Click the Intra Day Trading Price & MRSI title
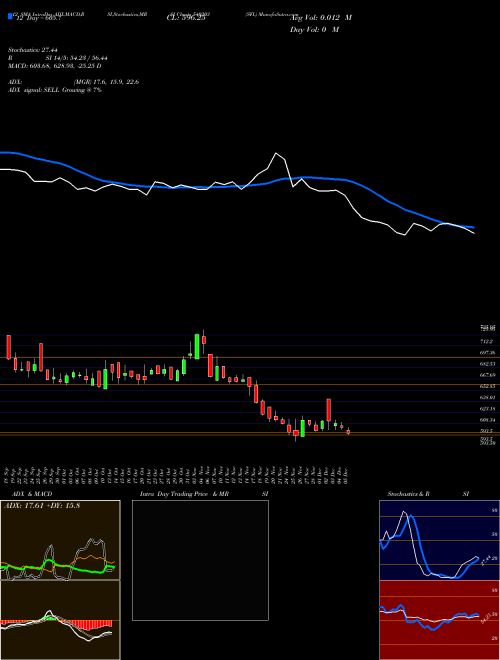Screen dimensions: 500x660 coord(204,494)
